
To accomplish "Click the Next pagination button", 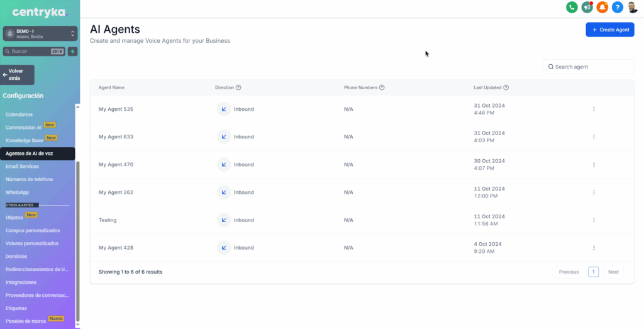I will point(613,272).
